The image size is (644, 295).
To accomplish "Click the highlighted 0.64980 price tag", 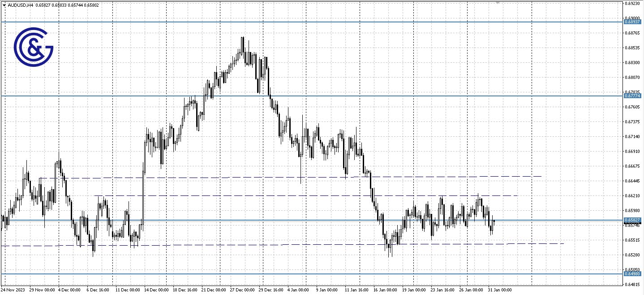I will (631, 273).
